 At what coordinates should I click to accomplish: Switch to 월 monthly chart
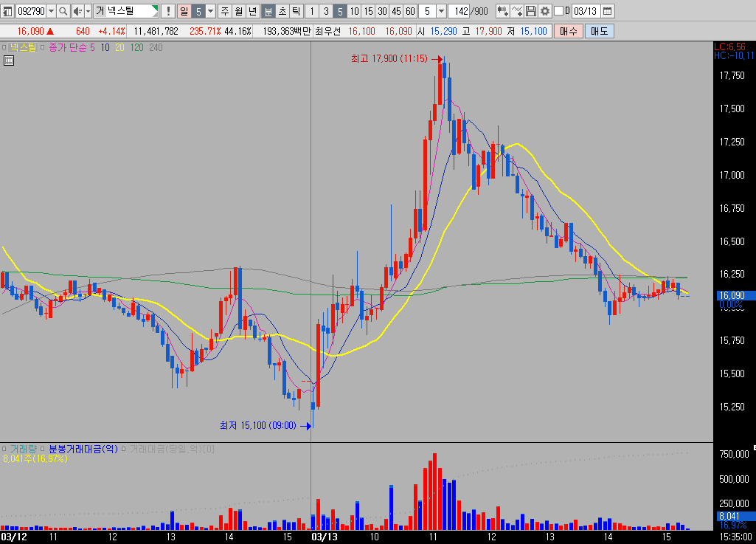[x=239, y=10]
